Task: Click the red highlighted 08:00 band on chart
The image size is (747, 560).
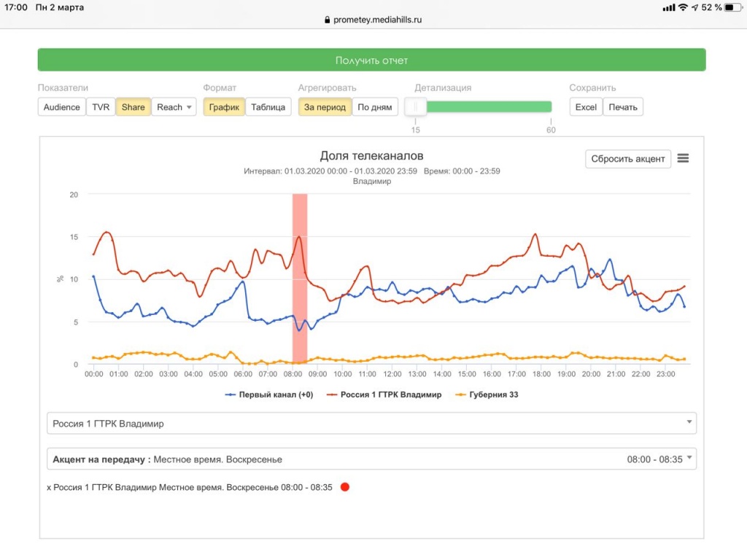Action: (x=300, y=279)
